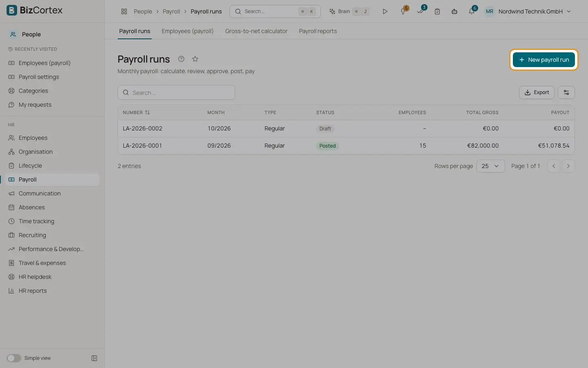Screen dimensions: 588x368
Task: Collapse the sidebar using the panel icon
Action: (94, 358)
